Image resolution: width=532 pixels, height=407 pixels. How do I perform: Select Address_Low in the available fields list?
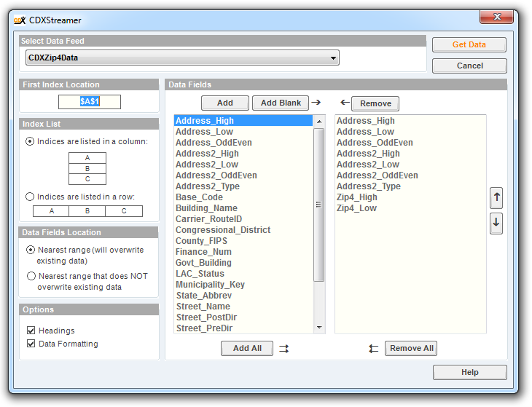pos(243,132)
